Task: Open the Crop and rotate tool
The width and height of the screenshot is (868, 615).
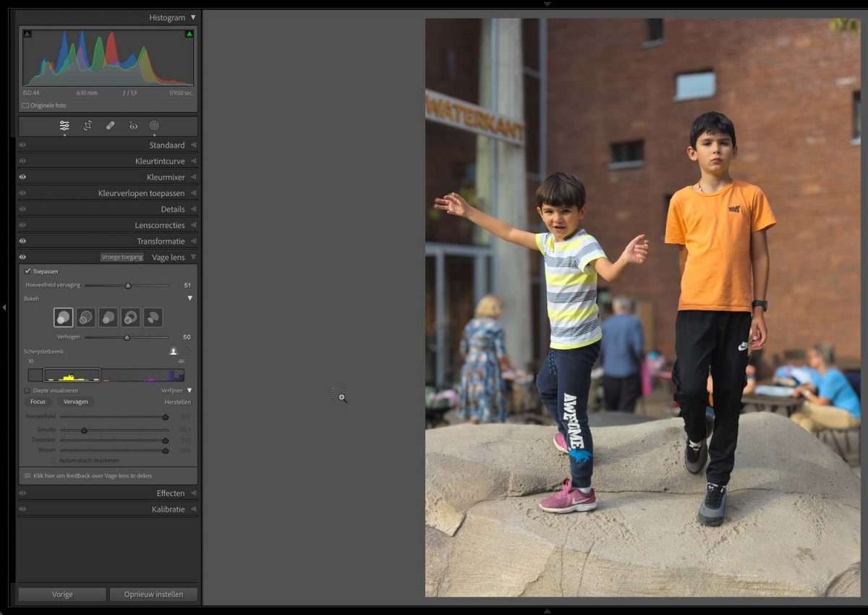Action: 88,125
